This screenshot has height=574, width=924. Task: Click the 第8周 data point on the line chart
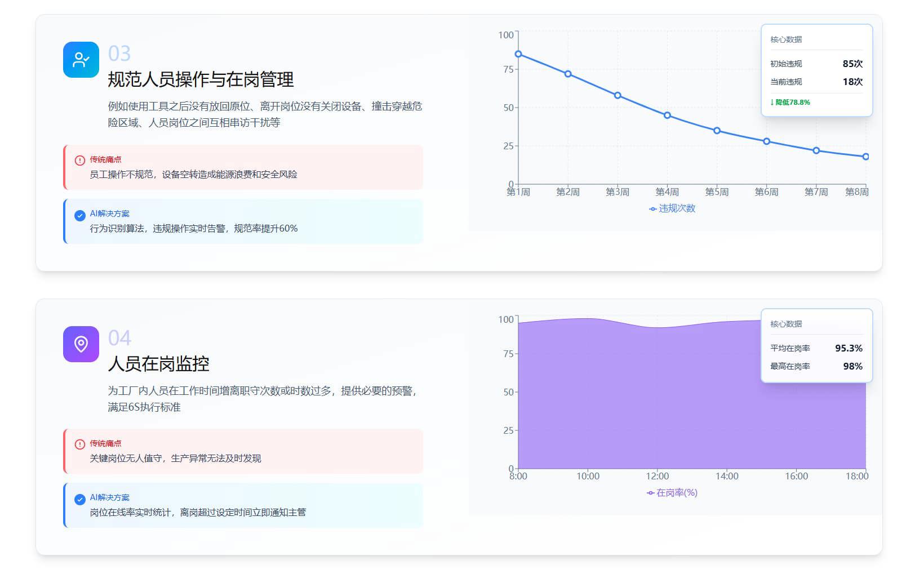click(x=865, y=157)
